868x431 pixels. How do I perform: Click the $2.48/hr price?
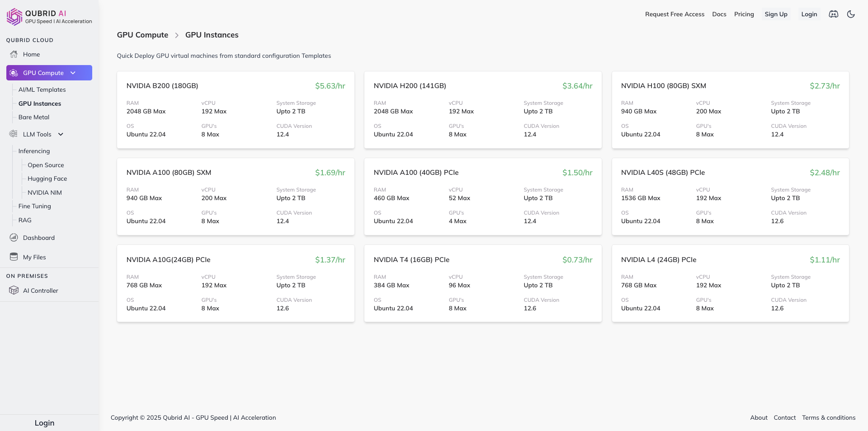pyautogui.click(x=825, y=173)
